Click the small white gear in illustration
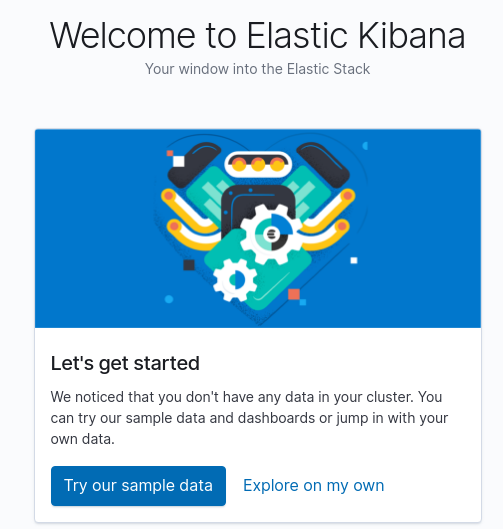503x529 pixels. tap(235, 280)
